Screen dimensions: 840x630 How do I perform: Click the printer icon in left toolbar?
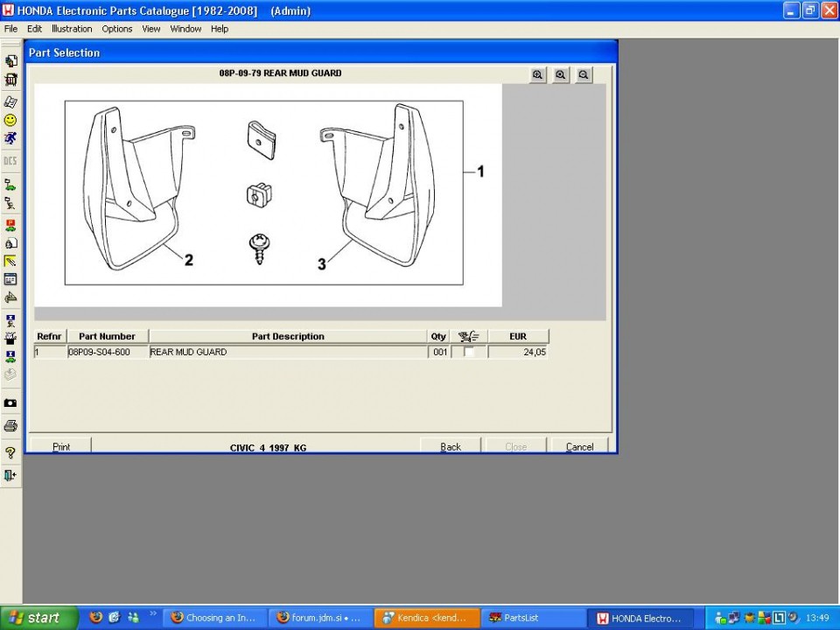pos(10,426)
